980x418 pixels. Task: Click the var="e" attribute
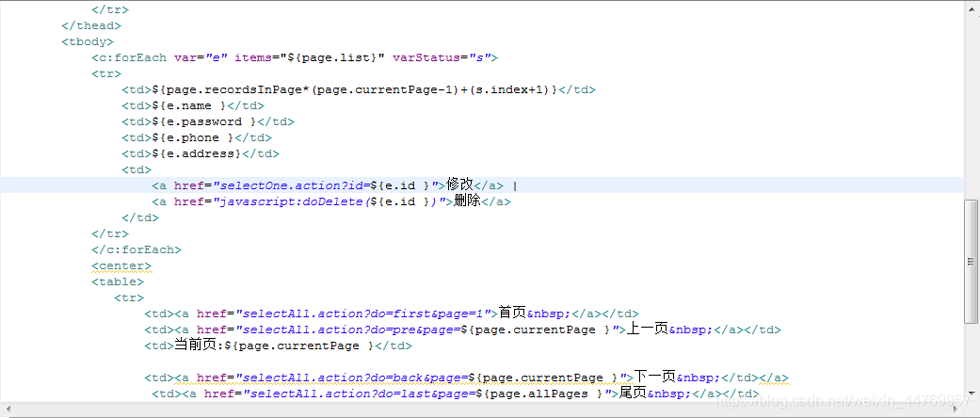[x=201, y=57]
